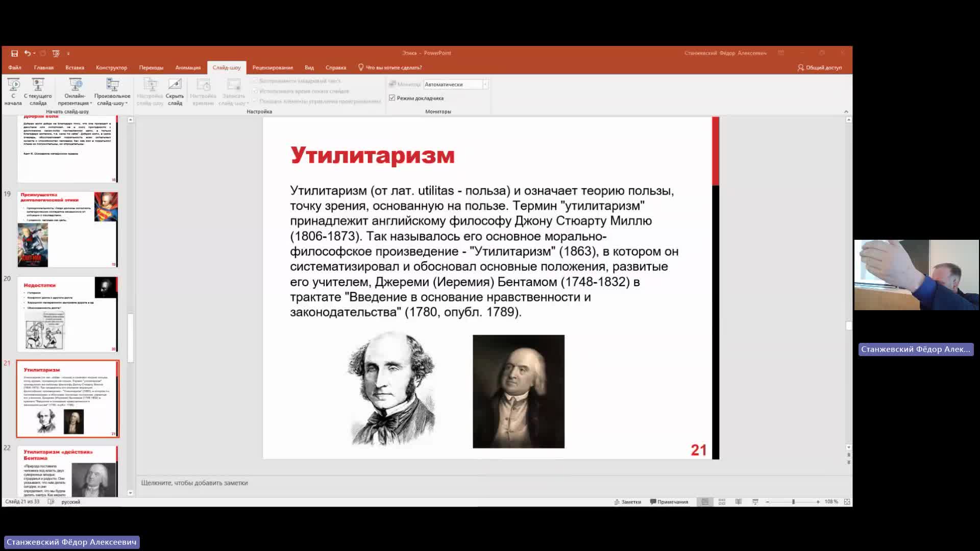Switch to the Главная ribbon tab
The width and height of the screenshot is (980, 551).
pyautogui.click(x=44, y=67)
